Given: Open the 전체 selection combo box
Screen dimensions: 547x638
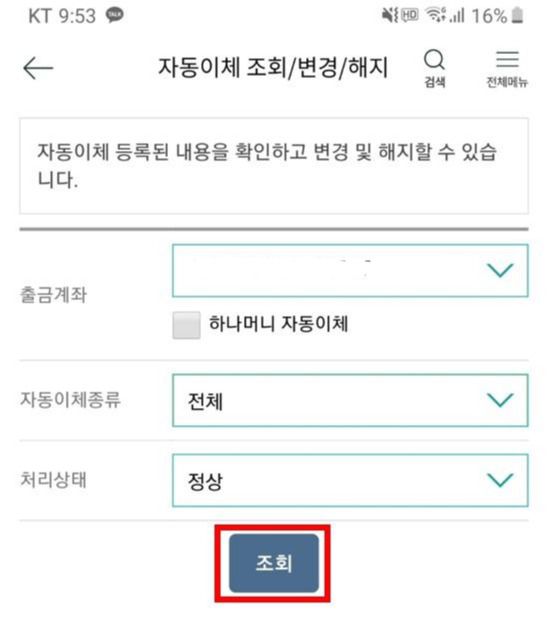Looking at the screenshot, I should (350, 400).
